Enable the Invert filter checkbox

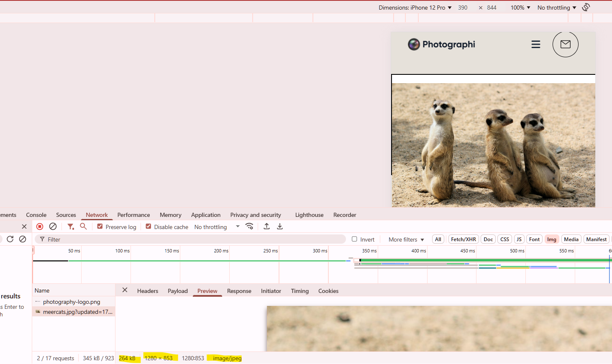click(x=354, y=239)
